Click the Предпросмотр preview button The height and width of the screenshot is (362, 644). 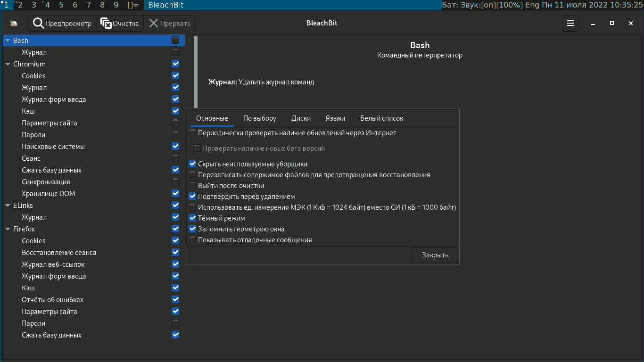point(62,23)
